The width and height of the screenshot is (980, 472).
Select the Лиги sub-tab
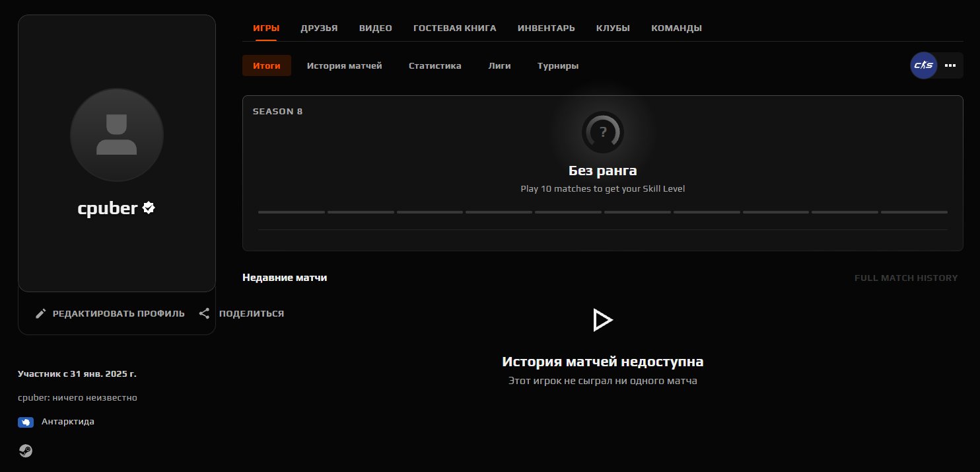click(x=499, y=65)
